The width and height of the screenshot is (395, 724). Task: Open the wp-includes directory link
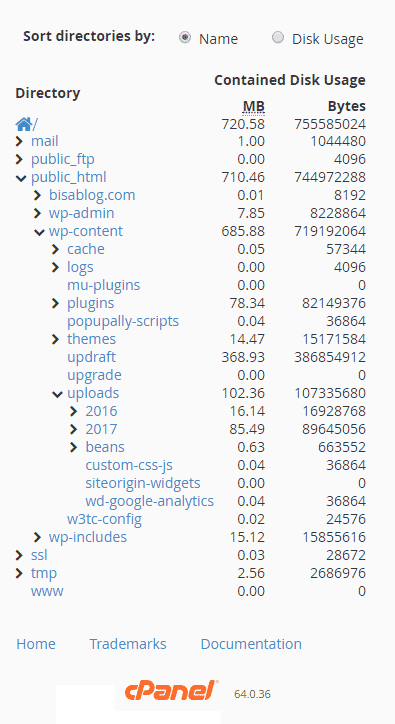coord(88,537)
